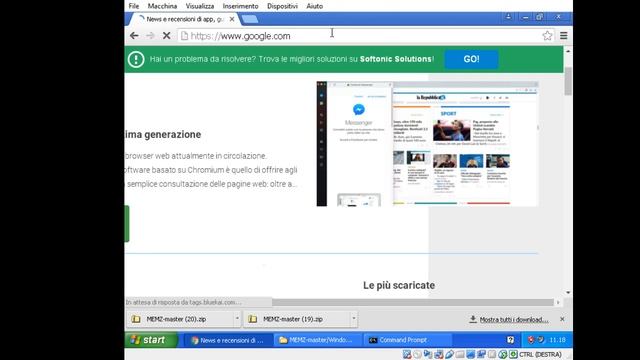Screen dimensions: 640x360
Task: Open downloaded MEMZ-master (20).zip file
Action: click(180, 319)
